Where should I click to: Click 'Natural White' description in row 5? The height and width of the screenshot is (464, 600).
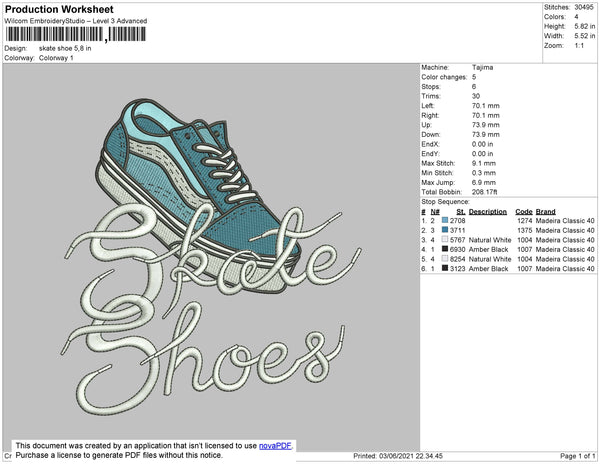coord(490,259)
